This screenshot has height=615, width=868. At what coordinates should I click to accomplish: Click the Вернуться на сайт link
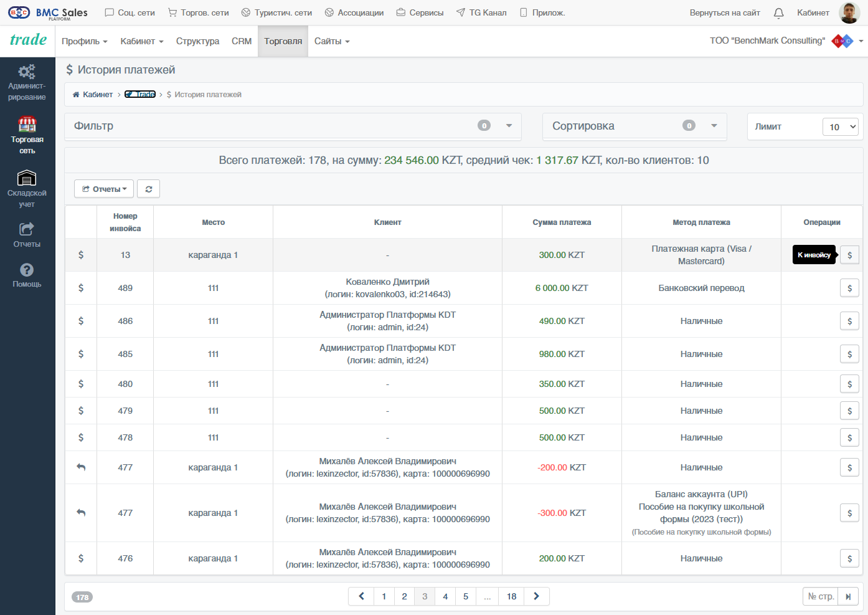pyautogui.click(x=725, y=12)
